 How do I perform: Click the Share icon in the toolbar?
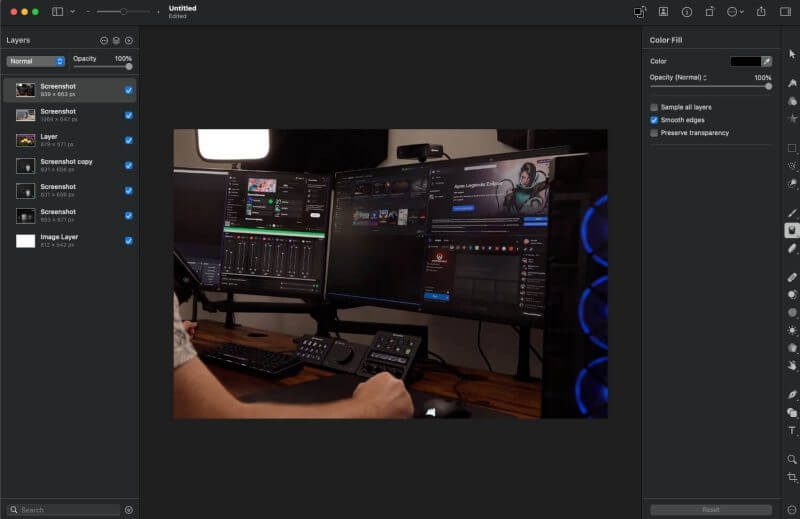[761, 11]
